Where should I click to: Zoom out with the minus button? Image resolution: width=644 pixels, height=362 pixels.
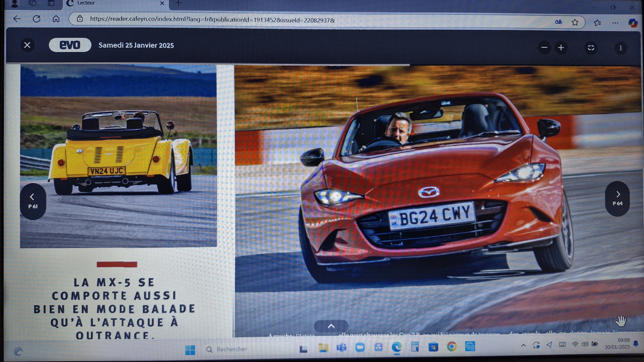[x=544, y=47]
